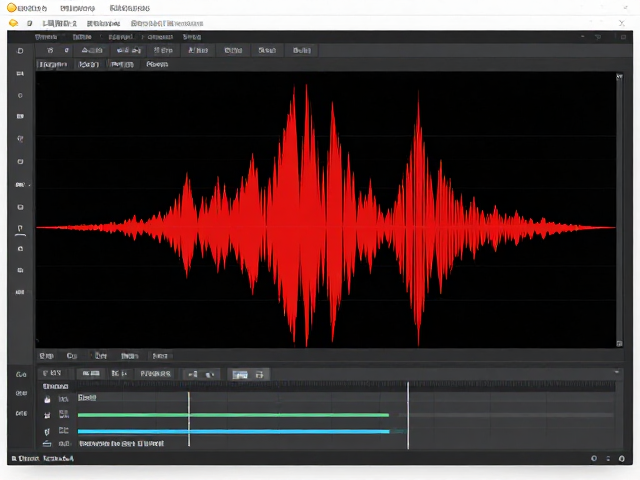Click the short clip label on the first track

(87, 398)
